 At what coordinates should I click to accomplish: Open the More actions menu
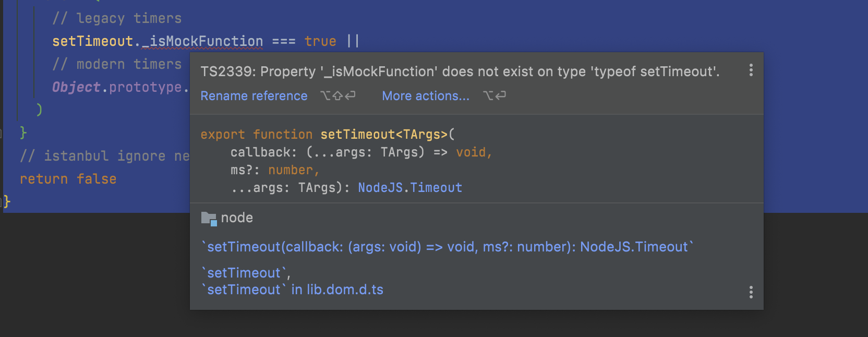click(x=425, y=96)
